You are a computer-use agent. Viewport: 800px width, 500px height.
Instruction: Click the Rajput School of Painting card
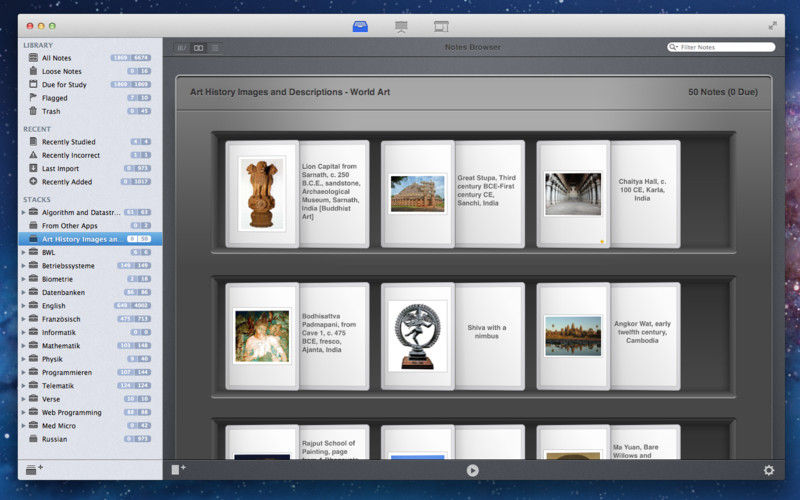coord(297,442)
